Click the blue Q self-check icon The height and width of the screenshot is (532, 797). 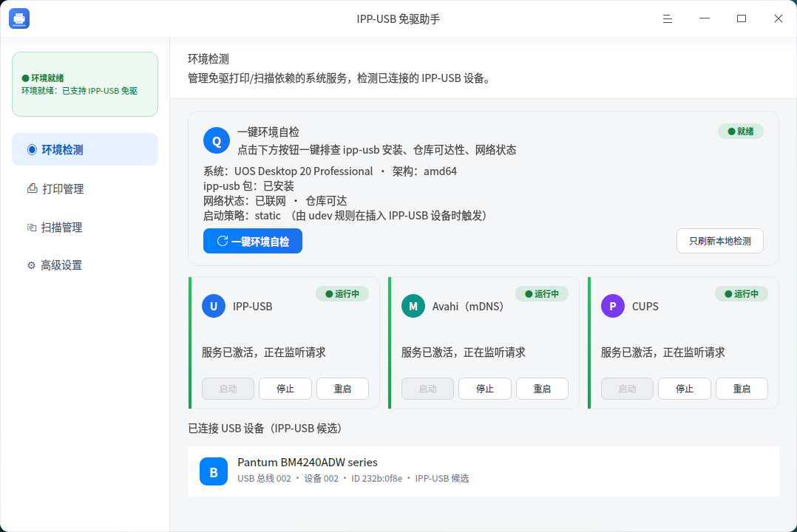coord(217,140)
